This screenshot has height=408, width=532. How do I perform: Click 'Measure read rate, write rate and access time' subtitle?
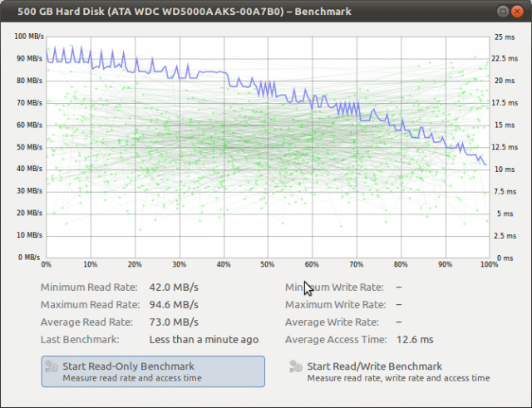(x=398, y=378)
